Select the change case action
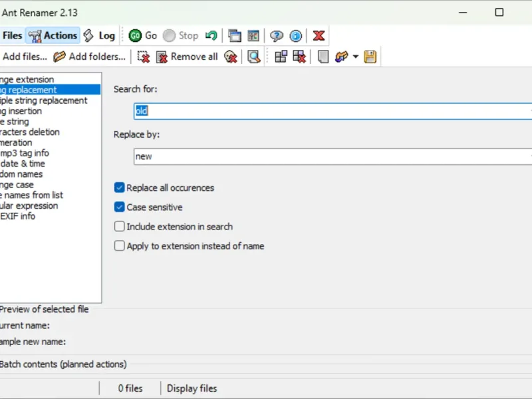Image resolution: width=532 pixels, height=399 pixels. [51, 185]
